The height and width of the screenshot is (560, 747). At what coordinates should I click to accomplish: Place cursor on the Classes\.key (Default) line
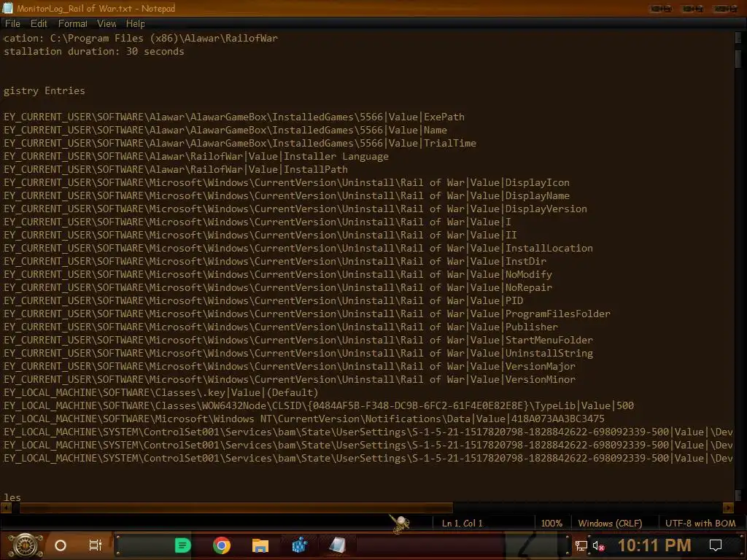tap(161, 393)
